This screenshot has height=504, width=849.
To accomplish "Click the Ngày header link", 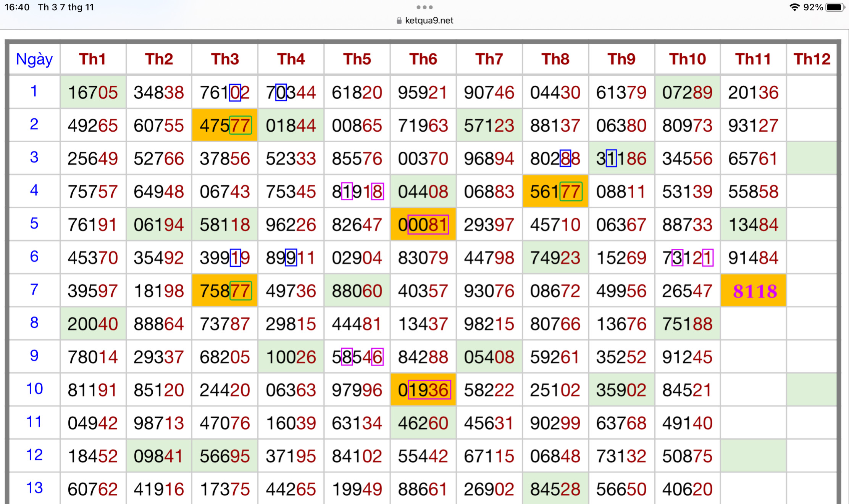I will pyautogui.click(x=34, y=59).
